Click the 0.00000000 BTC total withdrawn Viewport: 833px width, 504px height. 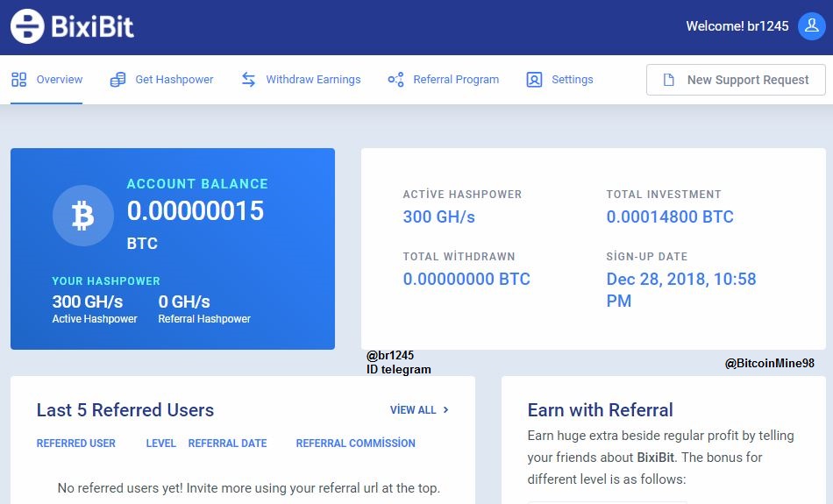click(x=466, y=279)
